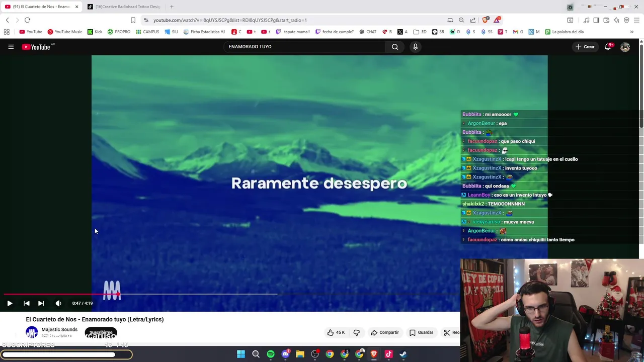Toggle the Brave Shields lion icon
Viewport: 644px width, 362px height.
point(485,20)
